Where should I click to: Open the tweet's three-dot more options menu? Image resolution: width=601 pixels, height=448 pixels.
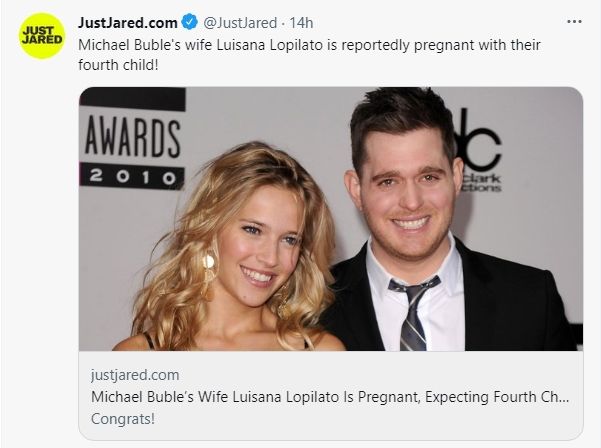(574, 22)
